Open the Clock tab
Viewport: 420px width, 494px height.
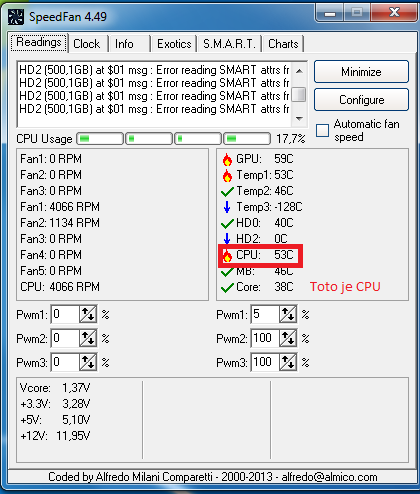87,44
